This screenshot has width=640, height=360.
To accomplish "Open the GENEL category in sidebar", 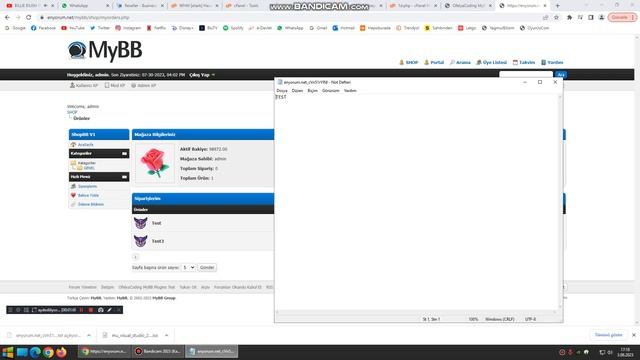I will click(x=89, y=168).
